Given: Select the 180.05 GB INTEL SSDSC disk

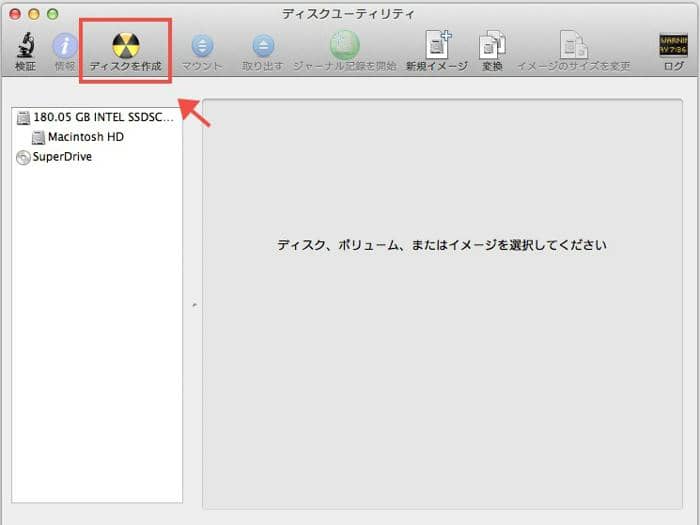Looking at the screenshot, I should 97,117.
